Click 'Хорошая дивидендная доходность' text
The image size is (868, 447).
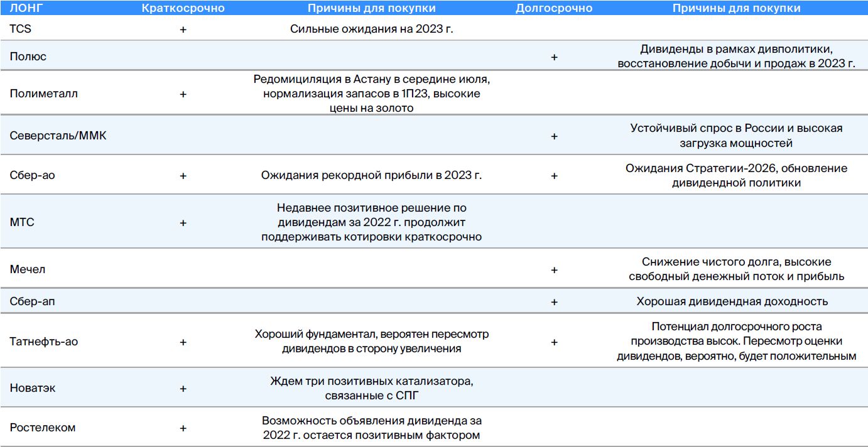(732, 301)
